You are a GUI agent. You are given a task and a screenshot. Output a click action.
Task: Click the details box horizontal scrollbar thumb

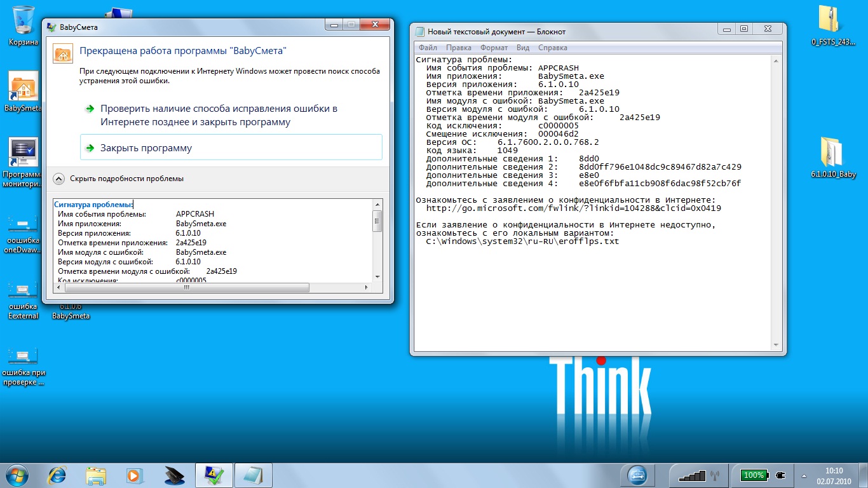pyautogui.click(x=187, y=287)
